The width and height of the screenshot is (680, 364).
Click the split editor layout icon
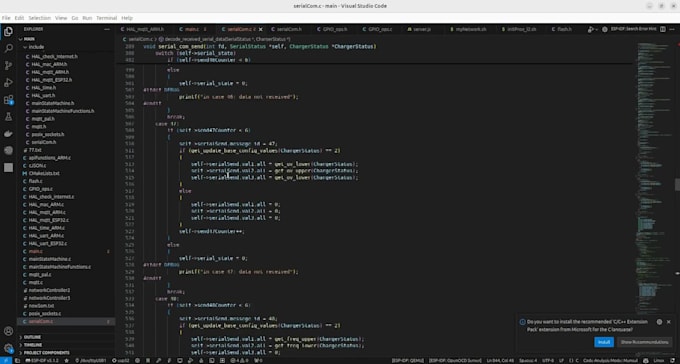coord(663,29)
